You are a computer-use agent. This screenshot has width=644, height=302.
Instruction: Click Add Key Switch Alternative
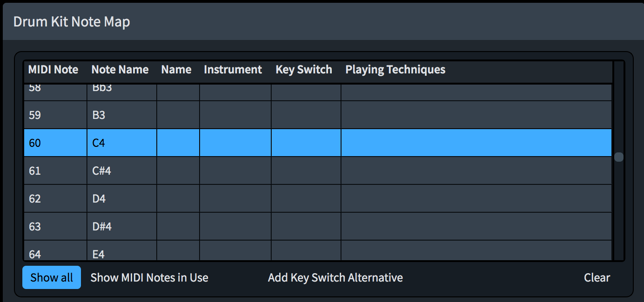click(x=335, y=277)
